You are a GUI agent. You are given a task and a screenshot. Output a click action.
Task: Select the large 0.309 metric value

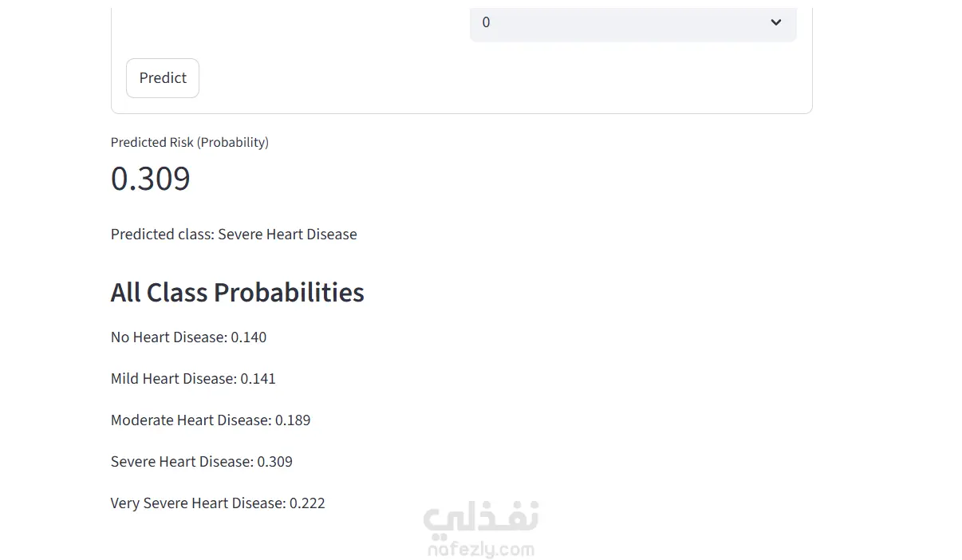tap(151, 179)
